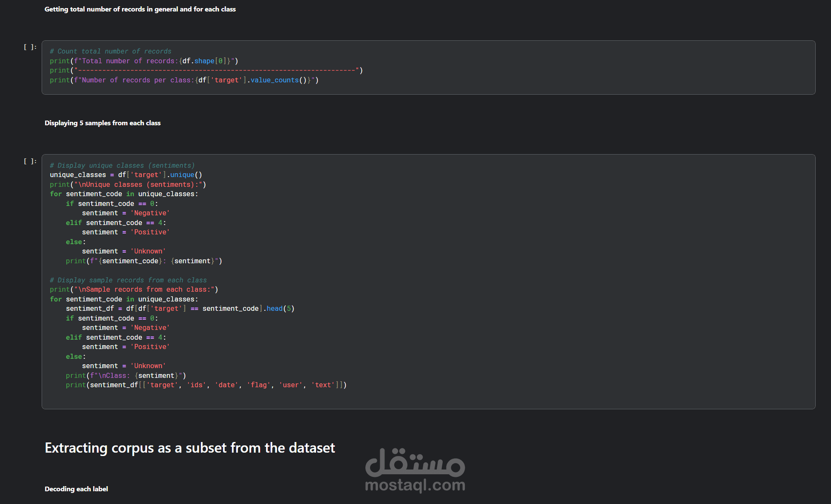This screenshot has width=831, height=504.
Task: Click the 'Display unique classes (sentiments)' comment
Action: [x=122, y=166]
